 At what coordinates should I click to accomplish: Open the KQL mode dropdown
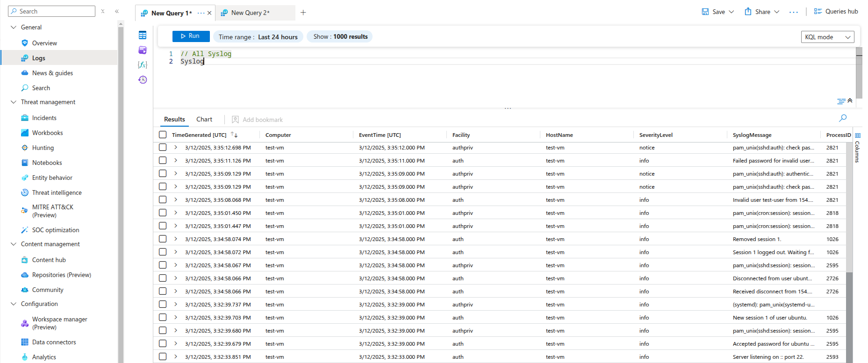pyautogui.click(x=828, y=37)
